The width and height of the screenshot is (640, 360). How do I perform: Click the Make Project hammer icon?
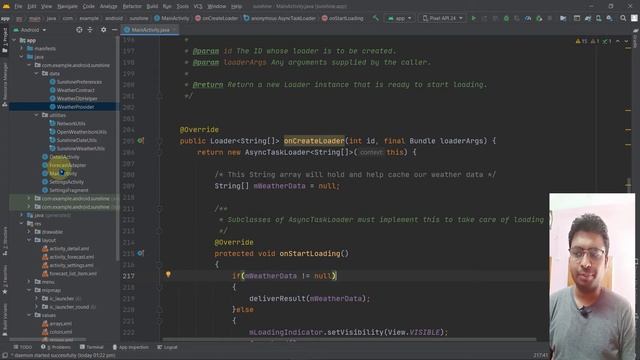[x=376, y=18]
